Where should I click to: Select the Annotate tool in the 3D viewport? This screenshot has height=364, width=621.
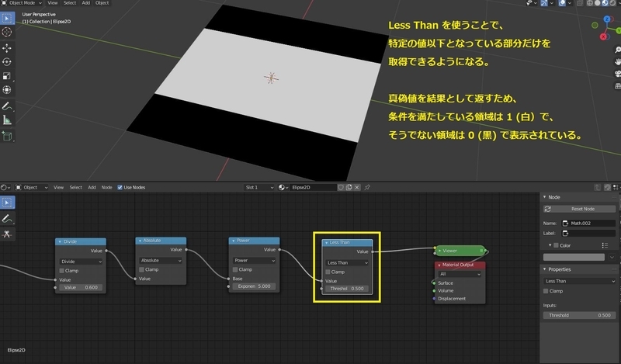point(7,106)
